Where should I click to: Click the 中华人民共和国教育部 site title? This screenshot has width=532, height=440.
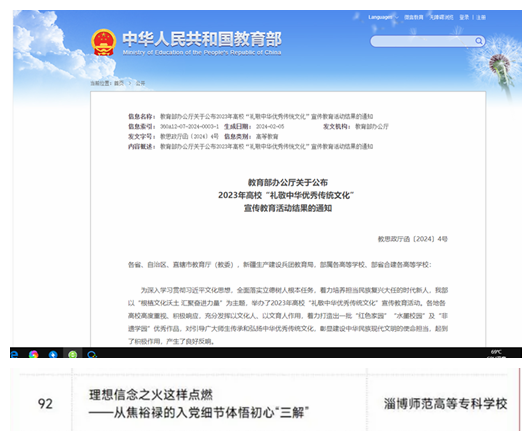202,39
